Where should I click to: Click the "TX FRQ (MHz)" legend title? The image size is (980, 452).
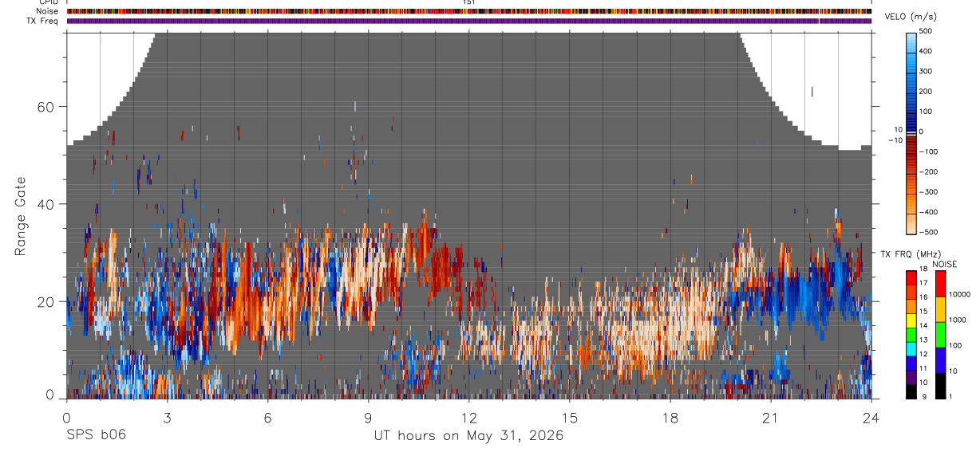pos(909,254)
